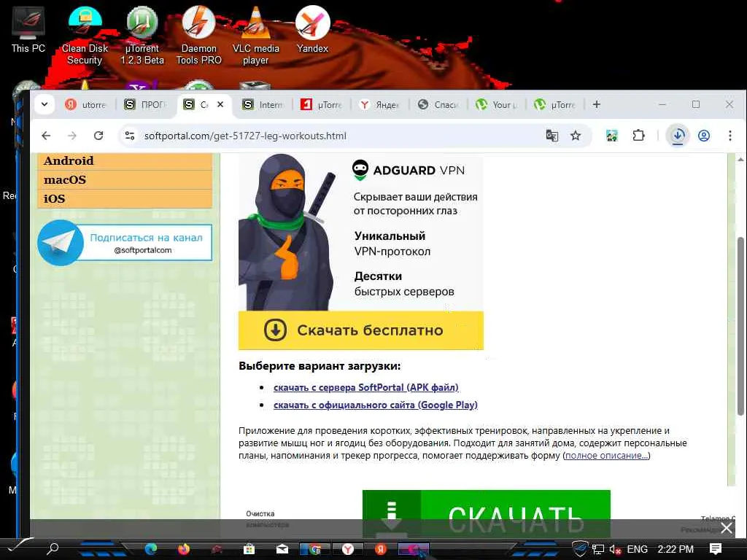The image size is (747, 560).
Task: Switch to the 'Intern' tab
Action: point(263,105)
